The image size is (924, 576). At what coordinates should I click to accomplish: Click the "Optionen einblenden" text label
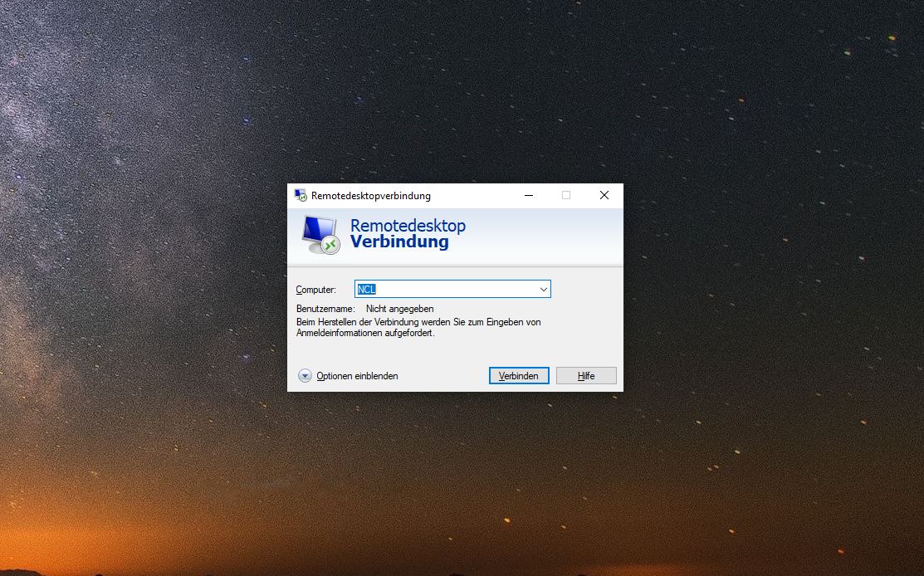pyautogui.click(x=357, y=376)
